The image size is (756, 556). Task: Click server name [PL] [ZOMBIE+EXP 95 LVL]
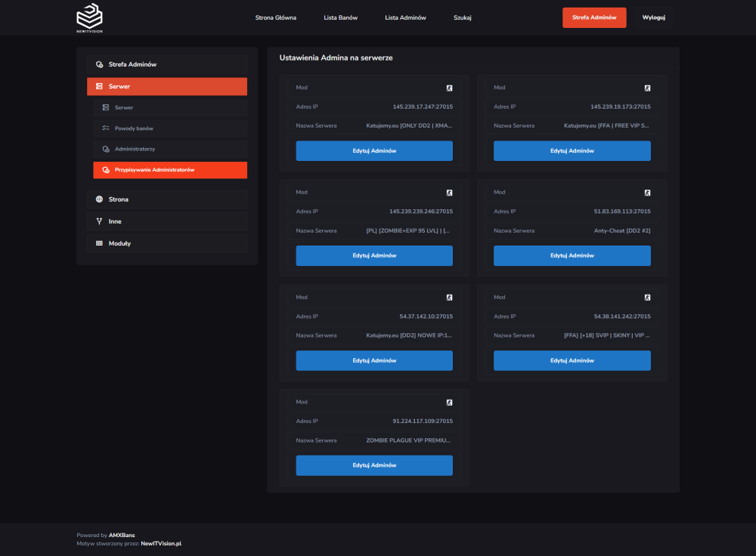click(408, 230)
